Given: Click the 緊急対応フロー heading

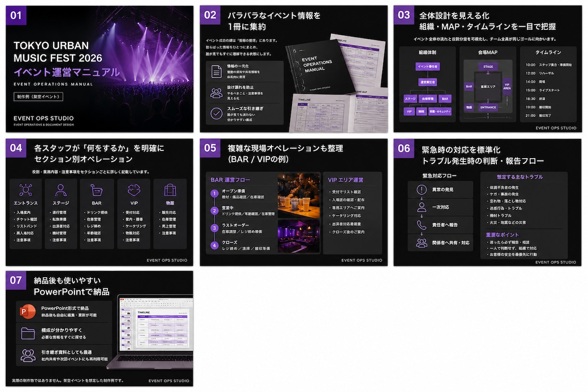Looking at the screenshot, I should point(439,176).
